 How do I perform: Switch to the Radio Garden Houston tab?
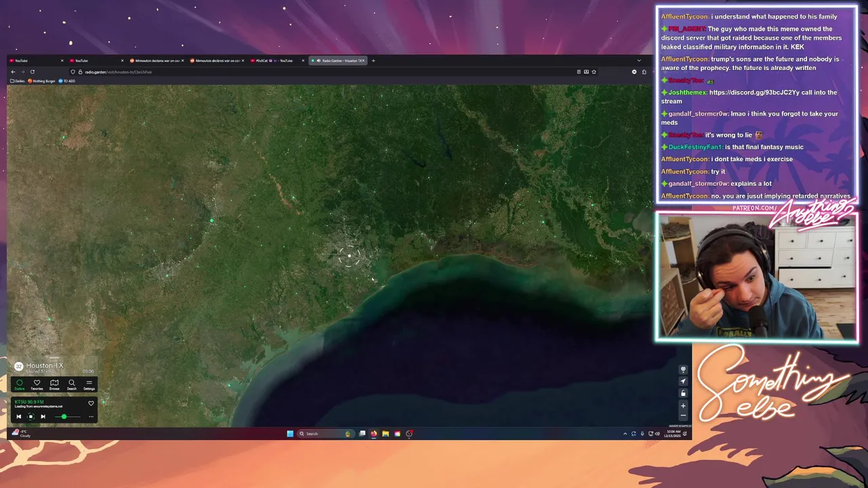(338, 60)
